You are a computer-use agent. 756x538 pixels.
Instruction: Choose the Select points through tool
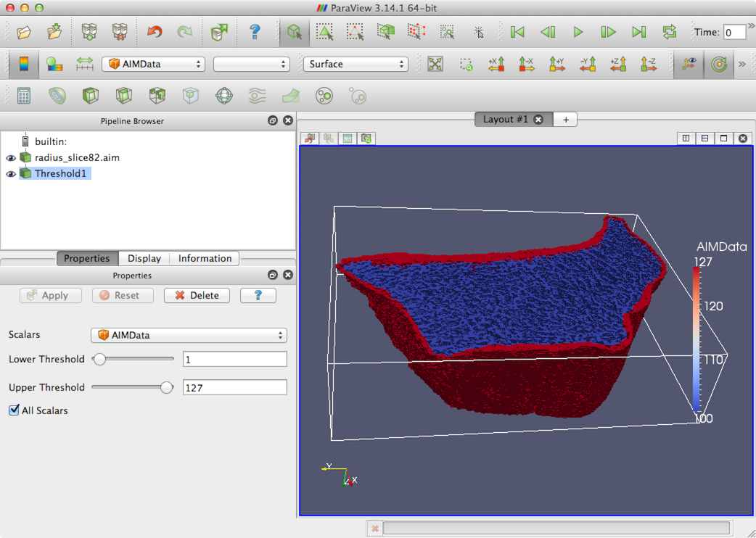coord(416,32)
